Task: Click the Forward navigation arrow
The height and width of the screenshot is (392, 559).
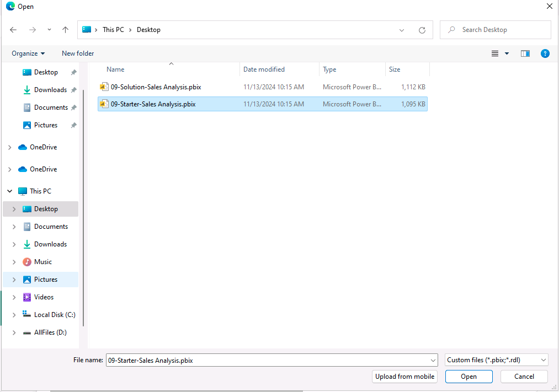Action: coord(33,30)
